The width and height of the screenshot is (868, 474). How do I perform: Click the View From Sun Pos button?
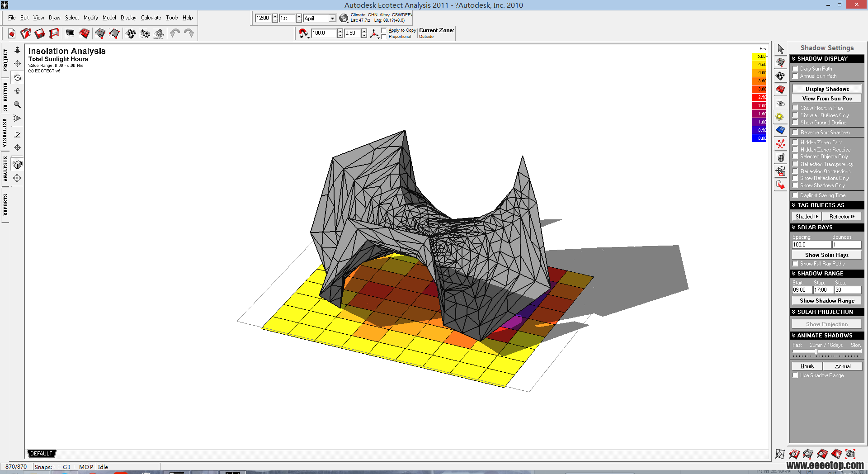tap(827, 99)
